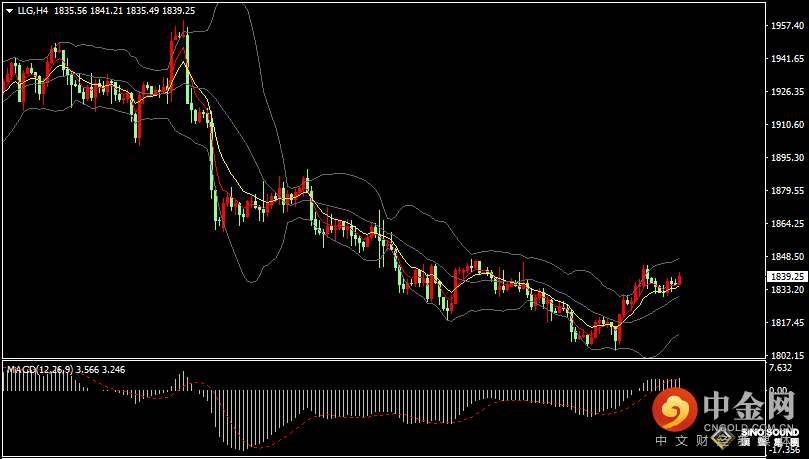The image size is (809, 459).
Task: Click the 1879.55 price axis label
Action: tap(788, 191)
